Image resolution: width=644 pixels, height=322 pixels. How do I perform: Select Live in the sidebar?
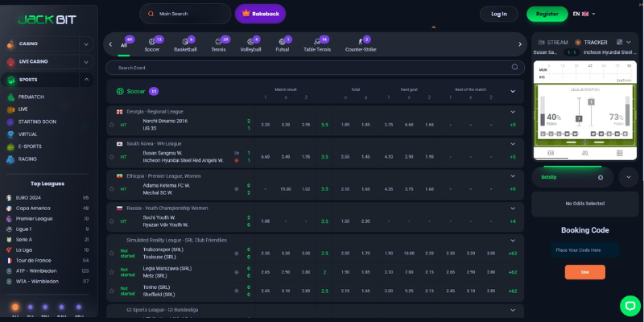(23, 109)
